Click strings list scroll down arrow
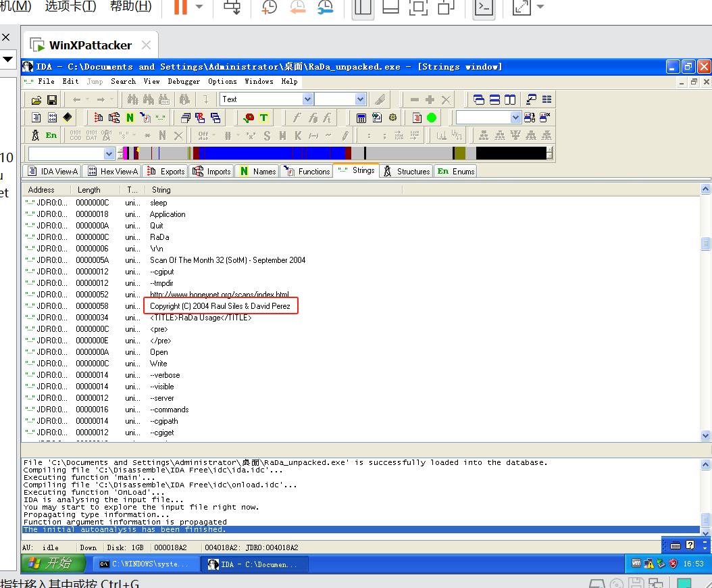Viewport: 712px width, 588px height. pos(705,435)
